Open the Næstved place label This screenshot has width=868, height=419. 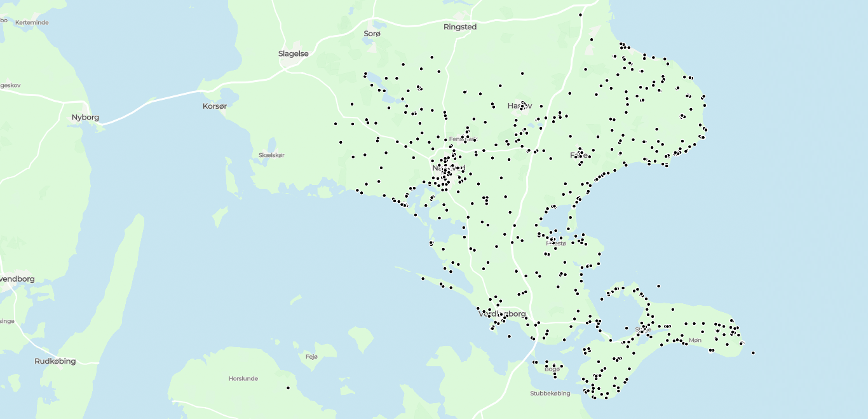pyautogui.click(x=450, y=168)
